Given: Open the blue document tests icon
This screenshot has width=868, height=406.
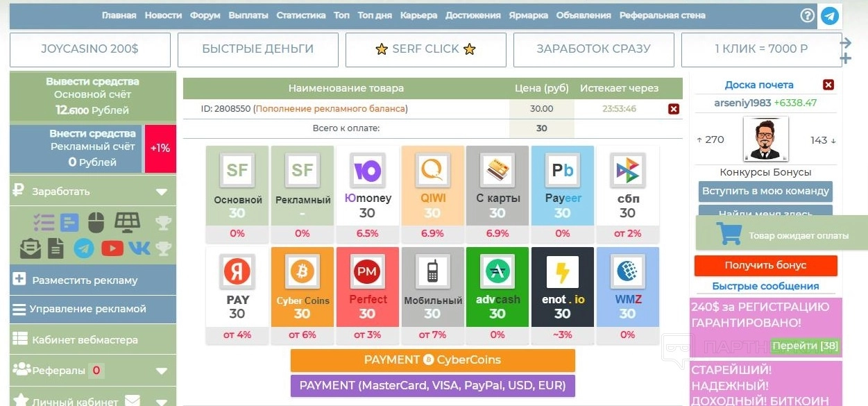Looking at the screenshot, I should [x=69, y=223].
